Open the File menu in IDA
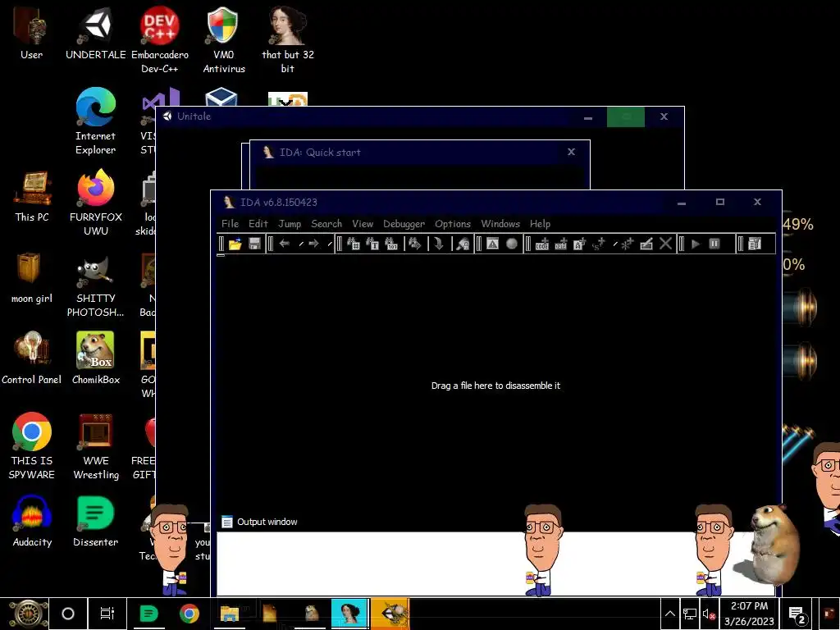 [230, 224]
